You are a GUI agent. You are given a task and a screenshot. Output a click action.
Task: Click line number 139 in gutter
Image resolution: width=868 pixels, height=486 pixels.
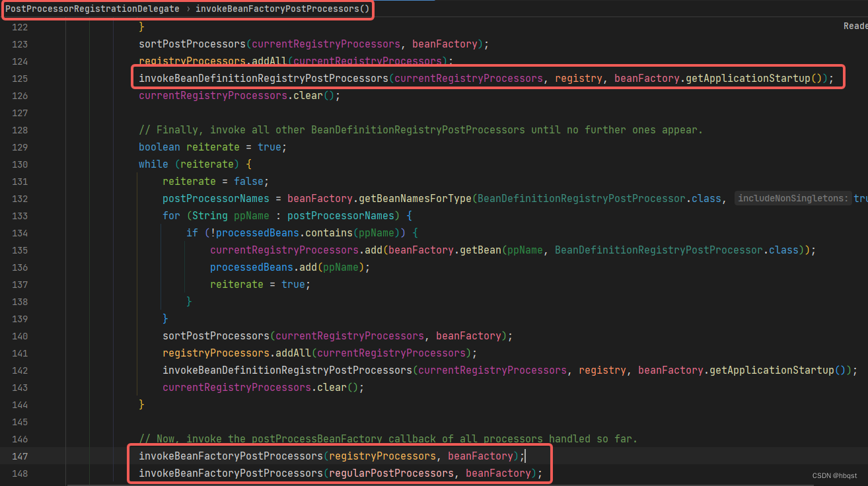click(20, 319)
